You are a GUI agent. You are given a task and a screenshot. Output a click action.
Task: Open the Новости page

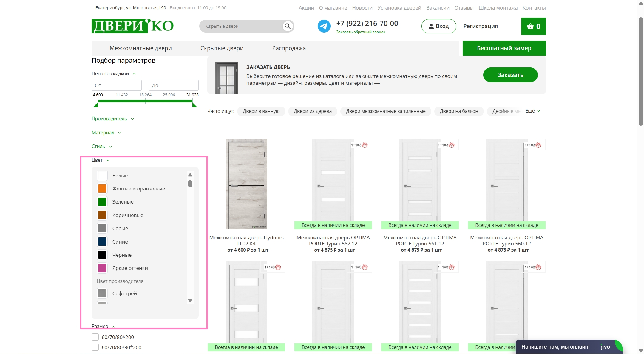click(362, 8)
